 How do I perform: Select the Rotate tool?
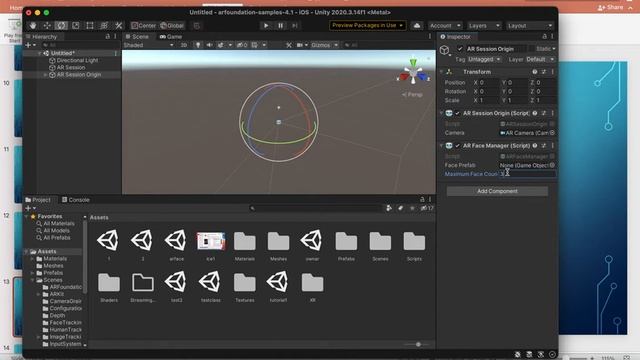(61, 25)
